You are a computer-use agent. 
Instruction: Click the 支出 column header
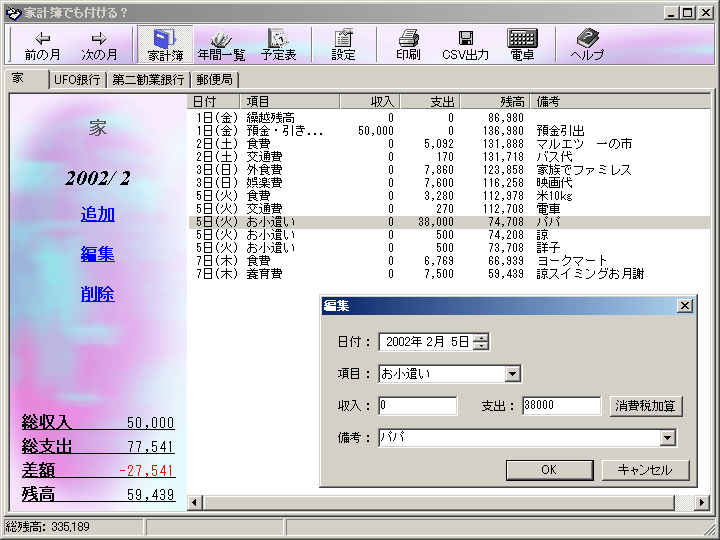[430, 101]
